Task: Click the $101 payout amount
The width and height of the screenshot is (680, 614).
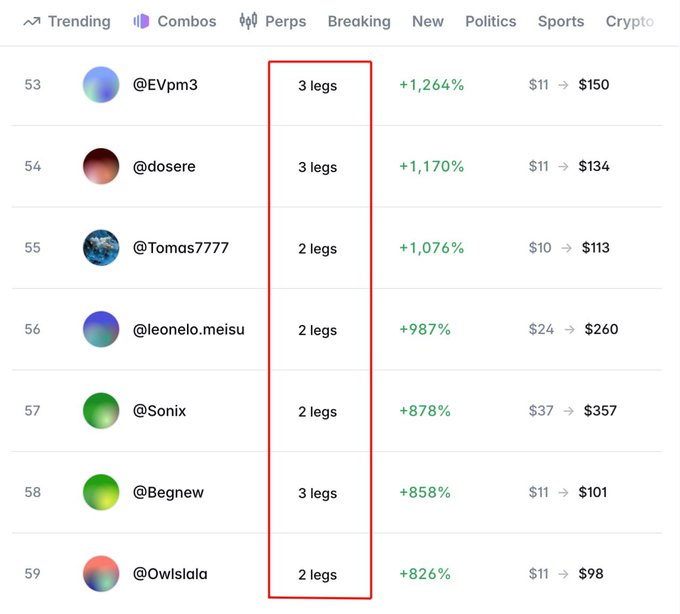Action: [x=592, y=492]
